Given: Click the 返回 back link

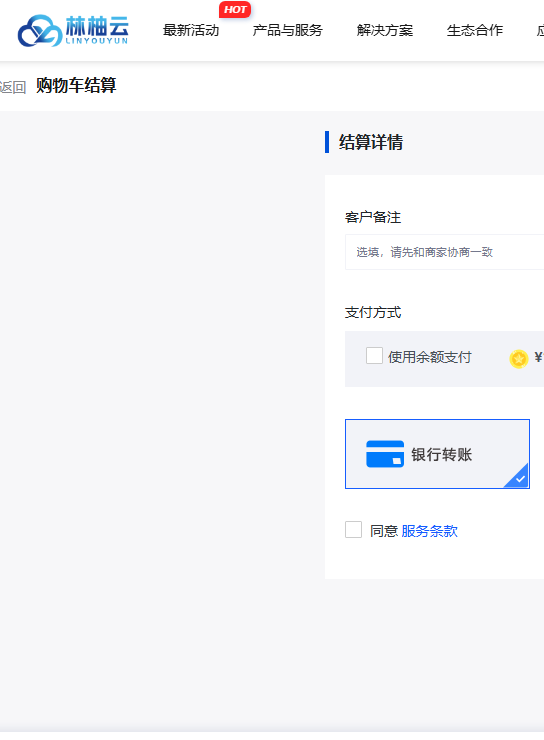Looking at the screenshot, I should point(13,87).
